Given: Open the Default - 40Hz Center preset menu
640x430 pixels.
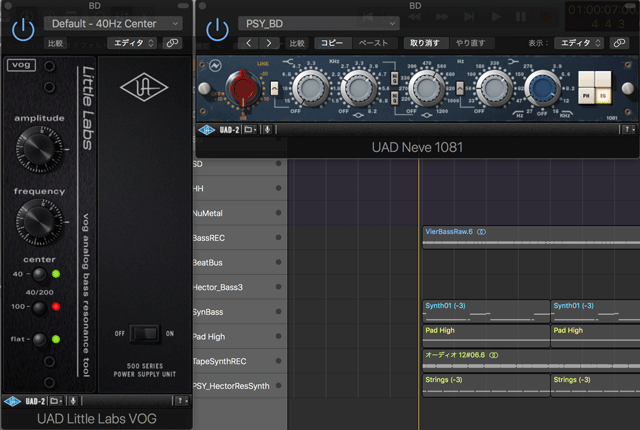Looking at the screenshot, I should 113,24.
